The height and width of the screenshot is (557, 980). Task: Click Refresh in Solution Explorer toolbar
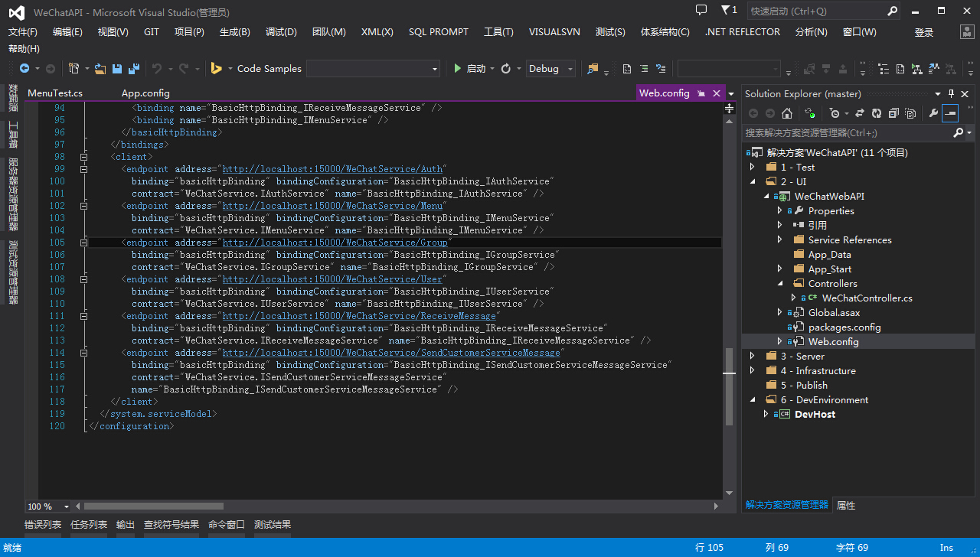pos(877,113)
